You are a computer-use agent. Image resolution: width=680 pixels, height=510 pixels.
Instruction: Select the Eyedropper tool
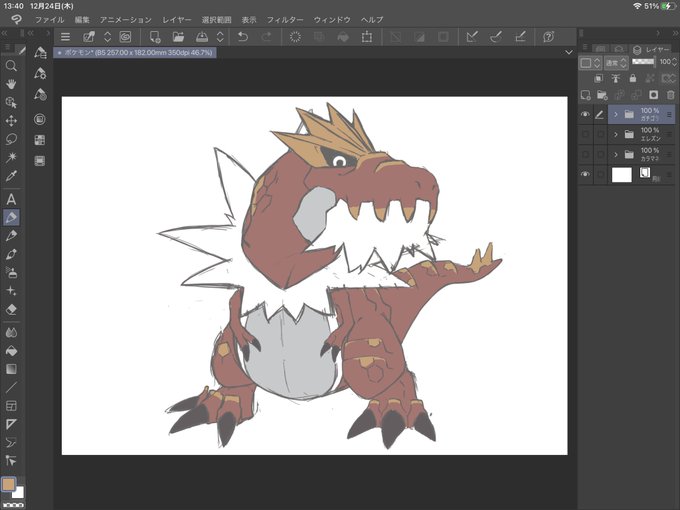click(11, 175)
